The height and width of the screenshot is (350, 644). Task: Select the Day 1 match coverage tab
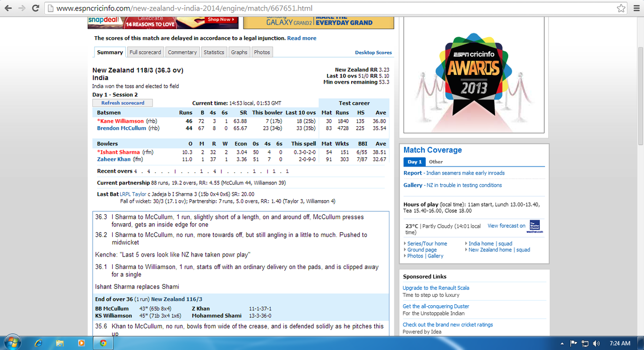pyautogui.click(x=415, y=162)
